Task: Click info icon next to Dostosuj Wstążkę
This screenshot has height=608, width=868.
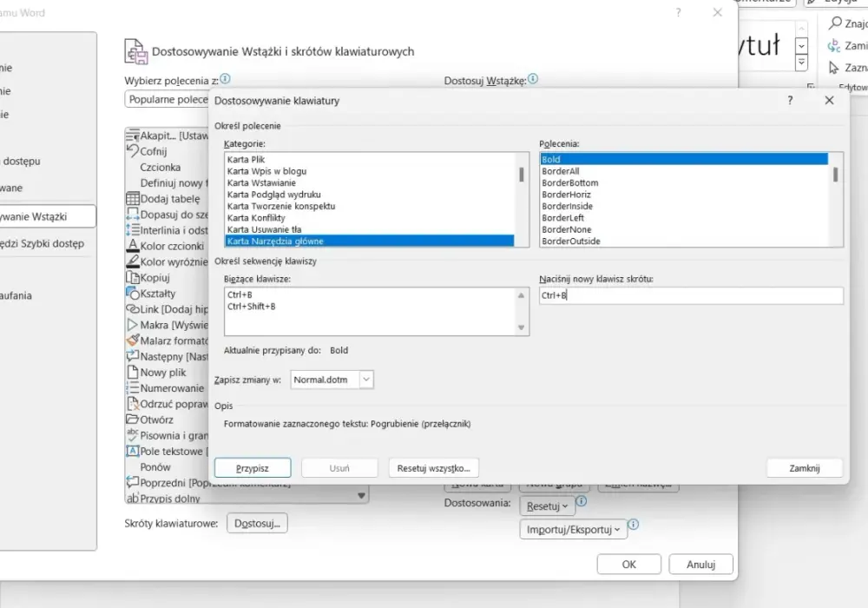Action: [533, 79]
